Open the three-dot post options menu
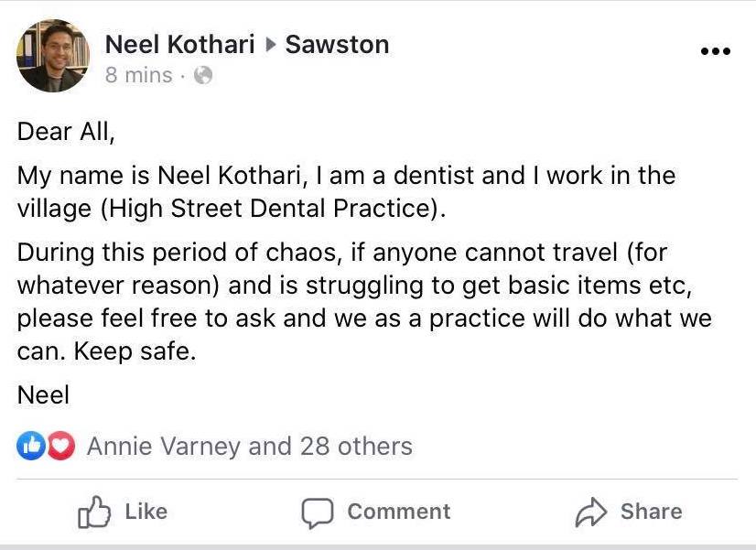The width and height of the screenshot is (756, 550). [716, 50]
